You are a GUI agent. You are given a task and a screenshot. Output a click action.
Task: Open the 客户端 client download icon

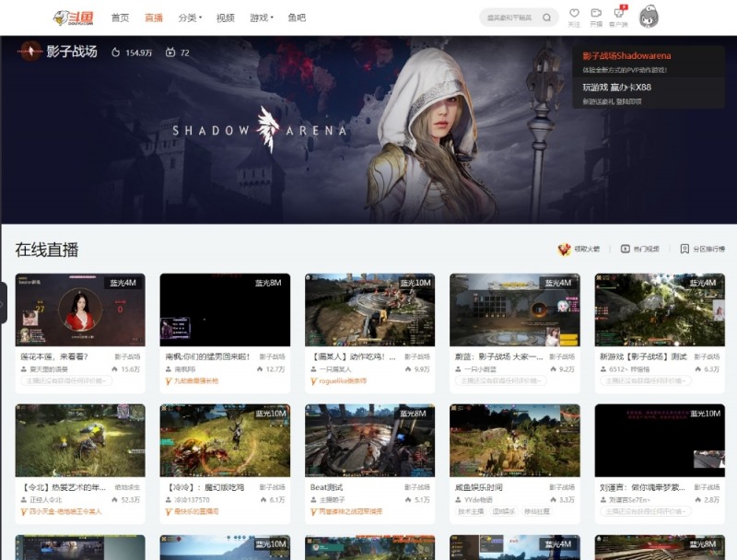618,17
